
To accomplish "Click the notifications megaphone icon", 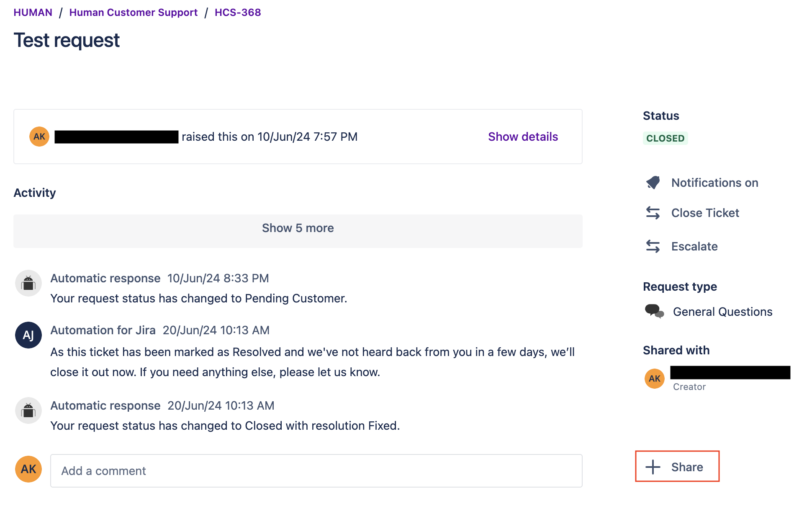I will coord(653,183).
